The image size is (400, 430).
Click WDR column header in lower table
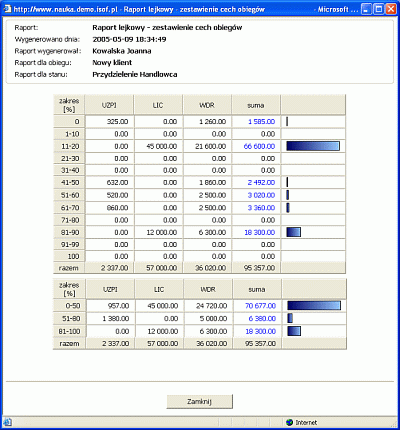208,289
